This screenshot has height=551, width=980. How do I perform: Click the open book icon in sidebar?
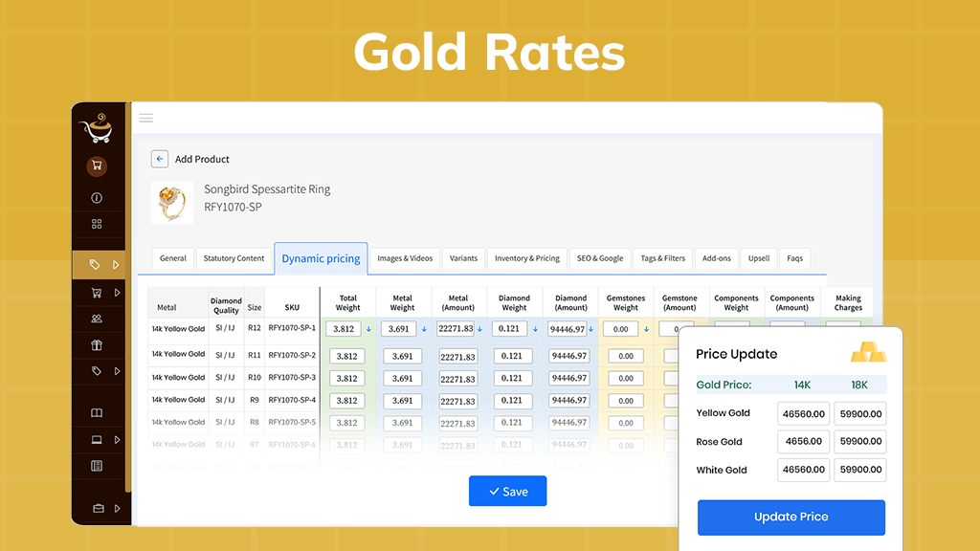97,413
